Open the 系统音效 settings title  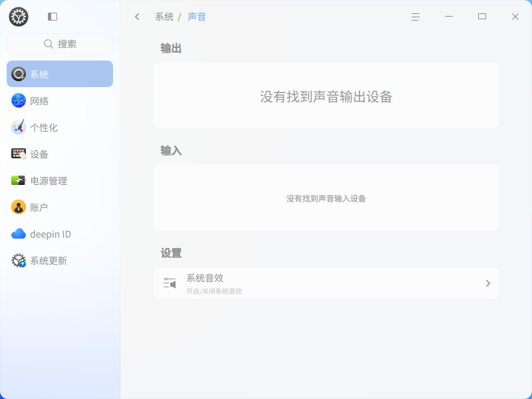205,278
